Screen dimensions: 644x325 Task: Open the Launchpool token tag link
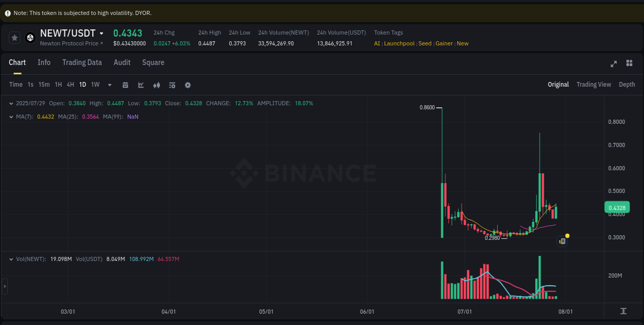399,43
